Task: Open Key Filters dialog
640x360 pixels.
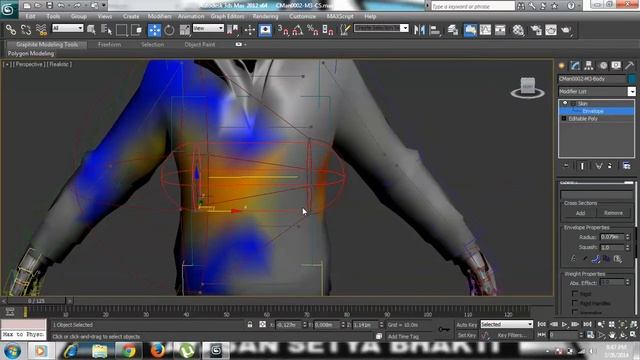Action: click(511, 335)
